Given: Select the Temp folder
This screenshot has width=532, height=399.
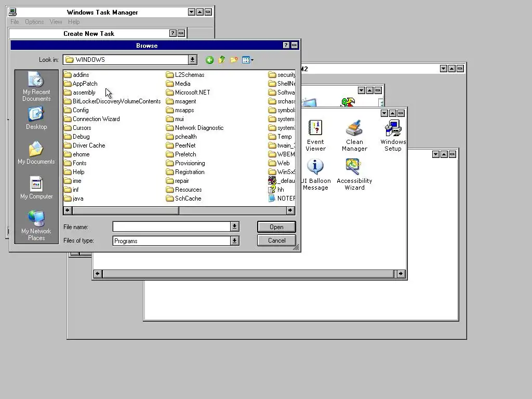Looking at the screenshot, I should pyautogui.click(x=280, y=137).
